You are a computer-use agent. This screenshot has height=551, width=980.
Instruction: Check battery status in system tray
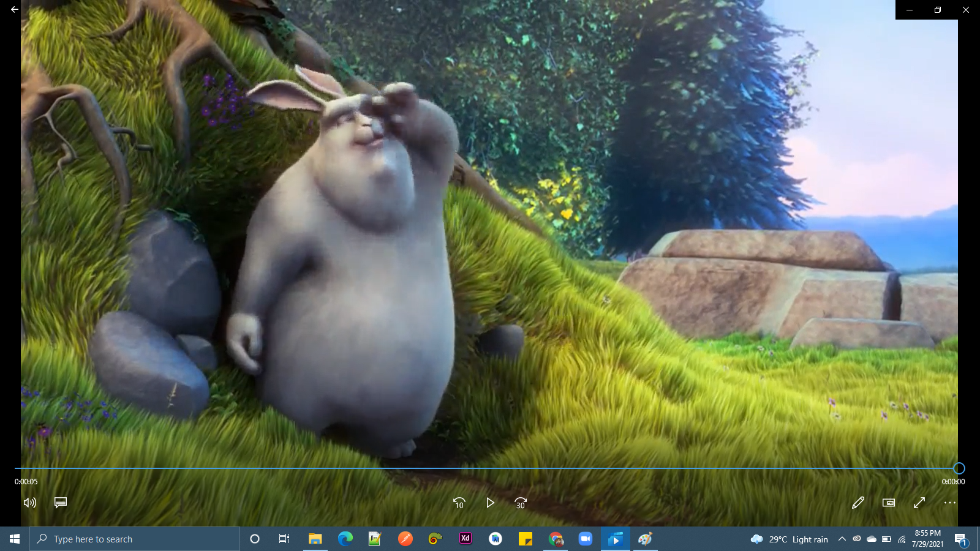pos(886,539)
